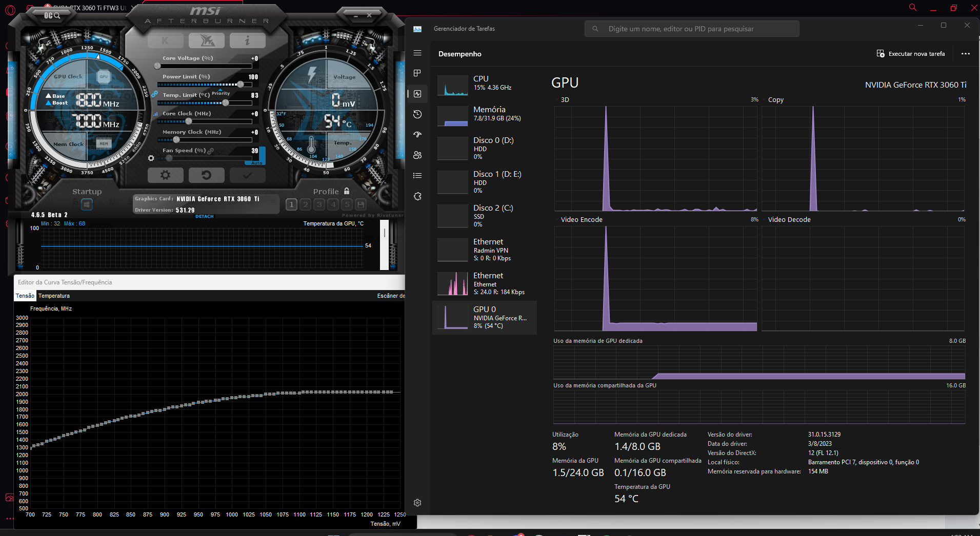Toggle the fan speed Auto mode

point(257,163)
